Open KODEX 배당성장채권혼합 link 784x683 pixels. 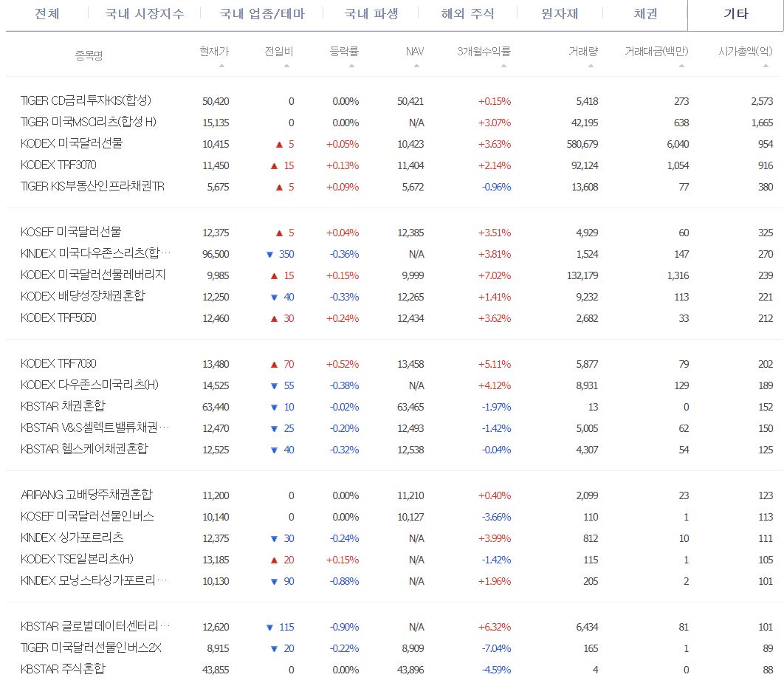(83, 297)
